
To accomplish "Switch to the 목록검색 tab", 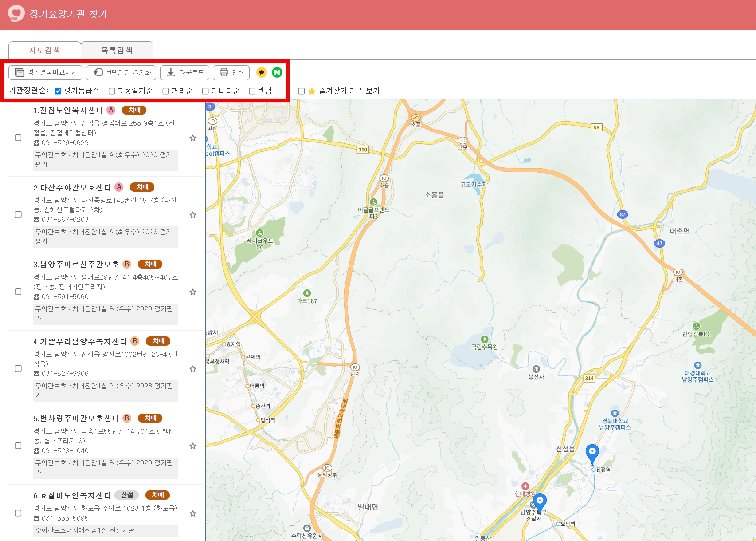I will [x=117, y=50].
